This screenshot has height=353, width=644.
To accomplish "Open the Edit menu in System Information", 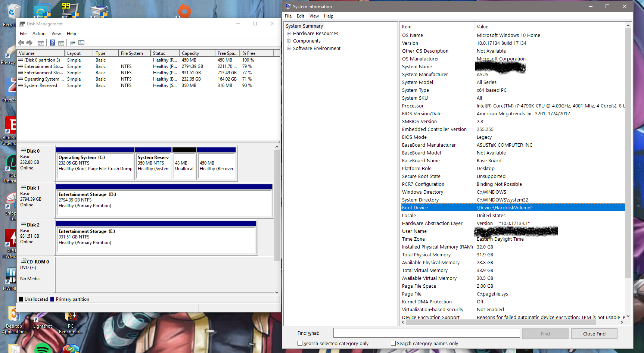I will click(301, 16).
